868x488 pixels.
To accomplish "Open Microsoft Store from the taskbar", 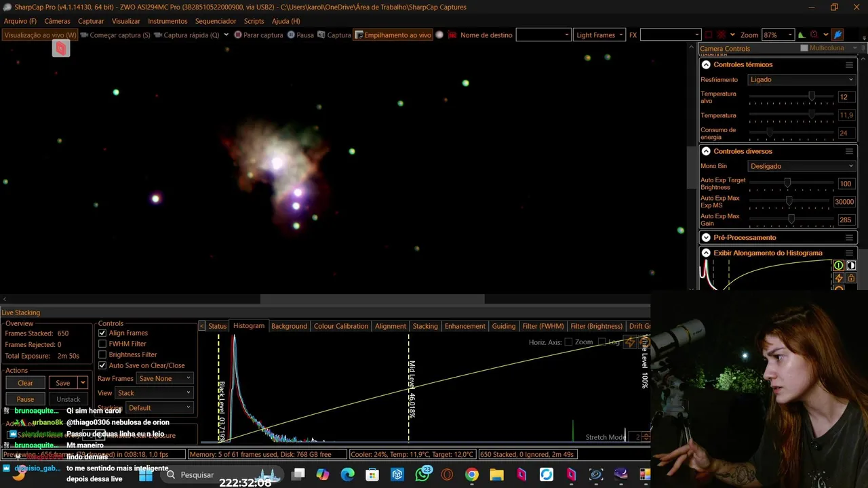I will point(372,474).
